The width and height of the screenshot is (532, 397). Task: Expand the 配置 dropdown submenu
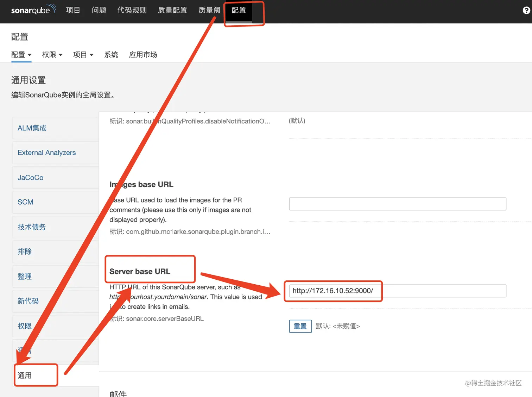tap(21, 55)
